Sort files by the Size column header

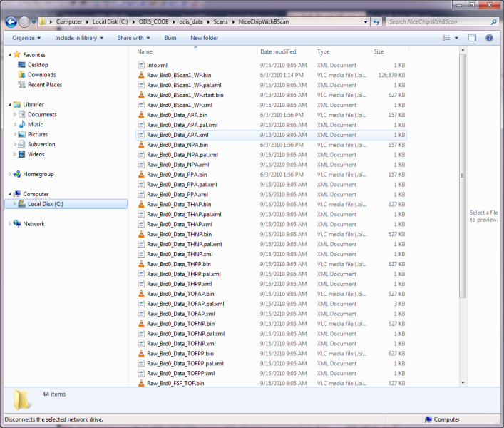379,52
